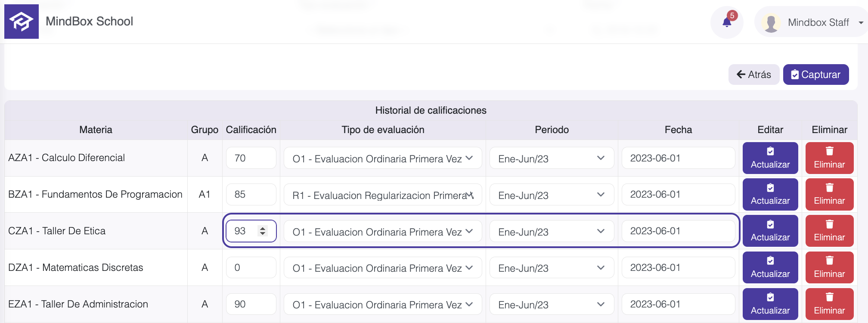The height and width of the screenshot is (323, 868).
Task: Click the Mindbox Staff avatar picture
Action: [771, 23]
